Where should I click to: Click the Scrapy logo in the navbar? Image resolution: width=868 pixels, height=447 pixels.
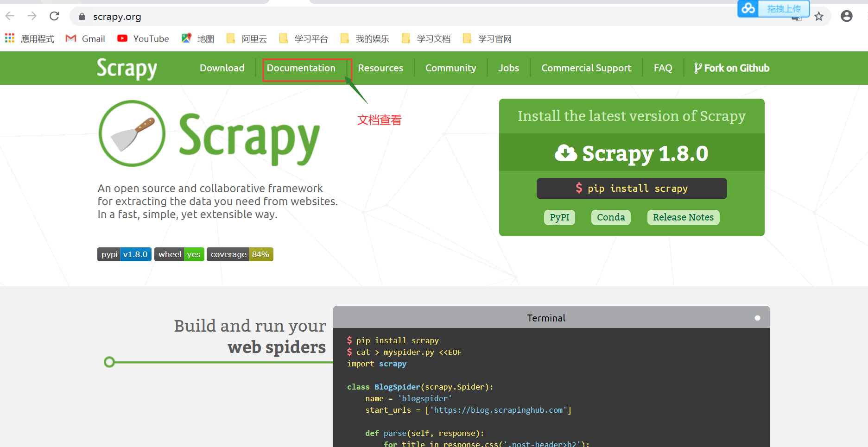(x=127, y=69)
